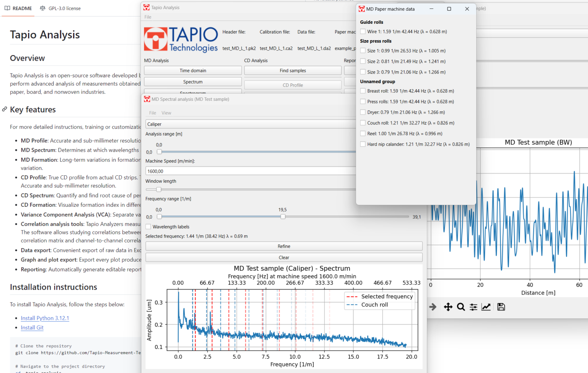Save the figure using the disk icon
The width and height of the screenshot is (588, 373).
[x=501, y=307]
